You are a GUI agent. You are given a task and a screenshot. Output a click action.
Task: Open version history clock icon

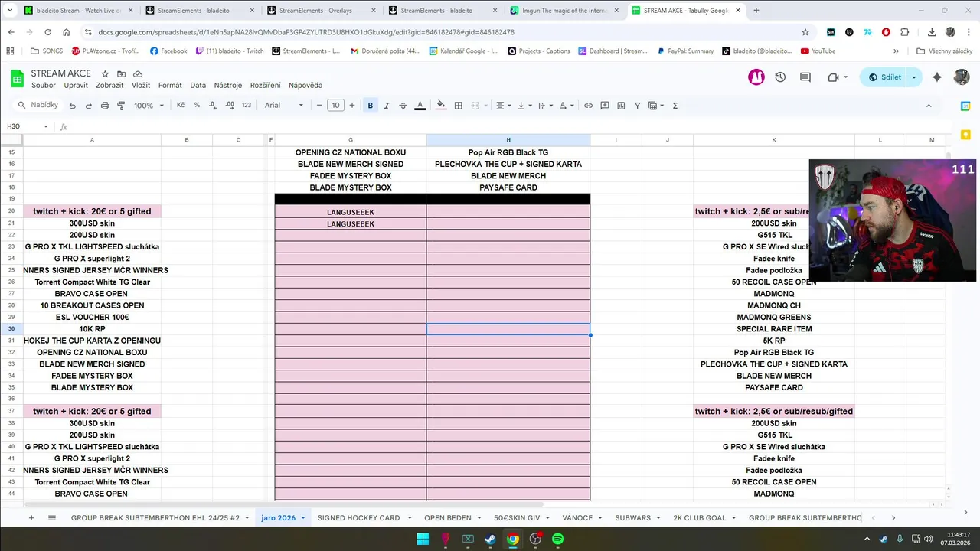(x=780, y=77)
